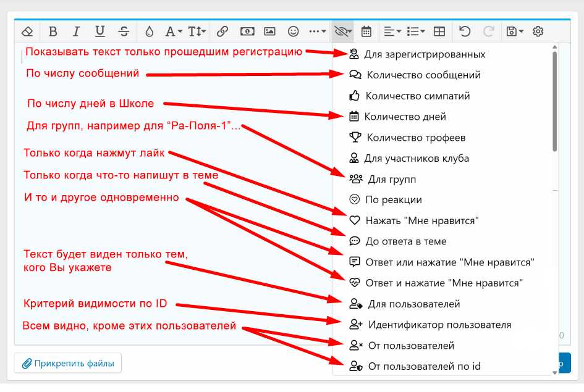The image size is (584, 392).
Task: Click the calendar icon in the toolbar
Action: tap(366, 31)
